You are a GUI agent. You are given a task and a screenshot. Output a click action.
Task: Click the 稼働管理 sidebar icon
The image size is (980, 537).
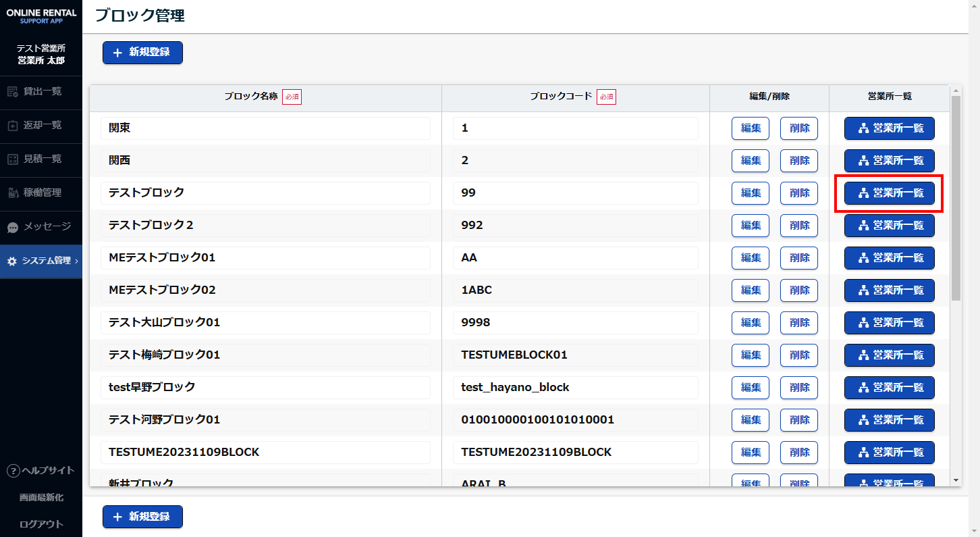pyautogui.click(x=12, y=193)
